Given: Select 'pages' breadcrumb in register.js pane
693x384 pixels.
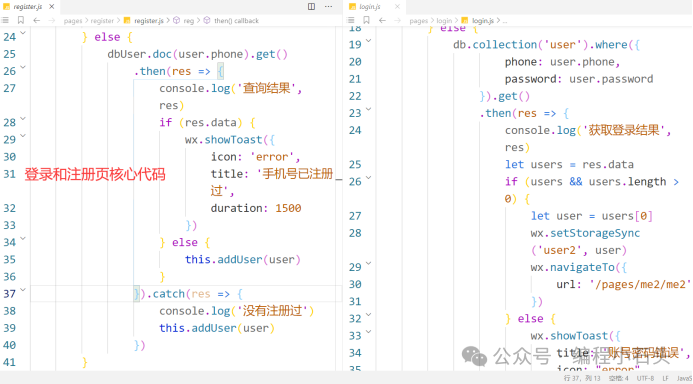Looking at the screenshot, I should click(73, 21).
